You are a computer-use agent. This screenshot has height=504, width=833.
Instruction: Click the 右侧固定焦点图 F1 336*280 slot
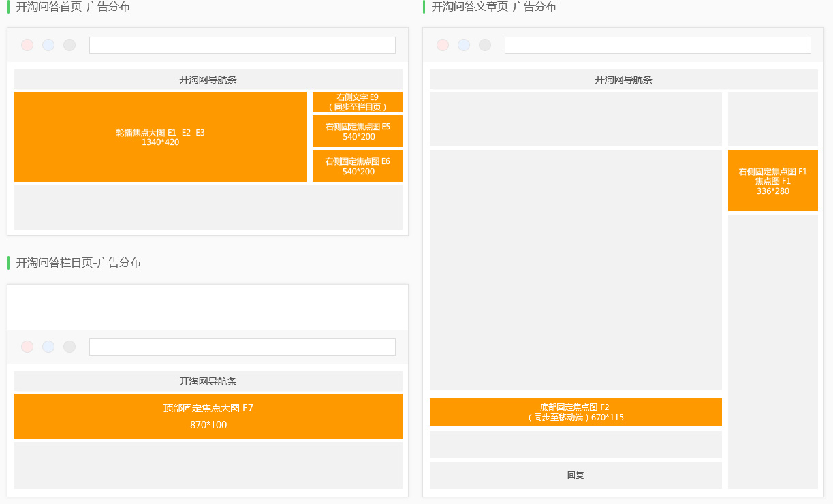pos(772,180)
